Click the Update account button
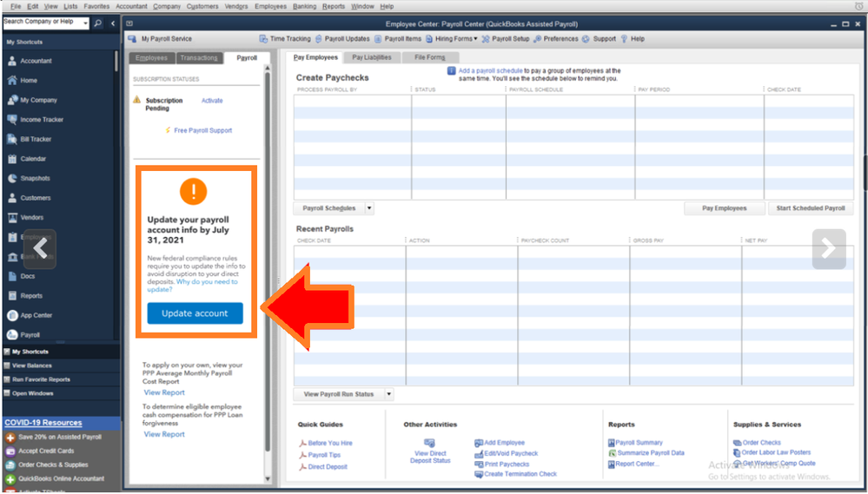Image resolution: width=868 pixels, height=494 pixels. click(195, 313)
